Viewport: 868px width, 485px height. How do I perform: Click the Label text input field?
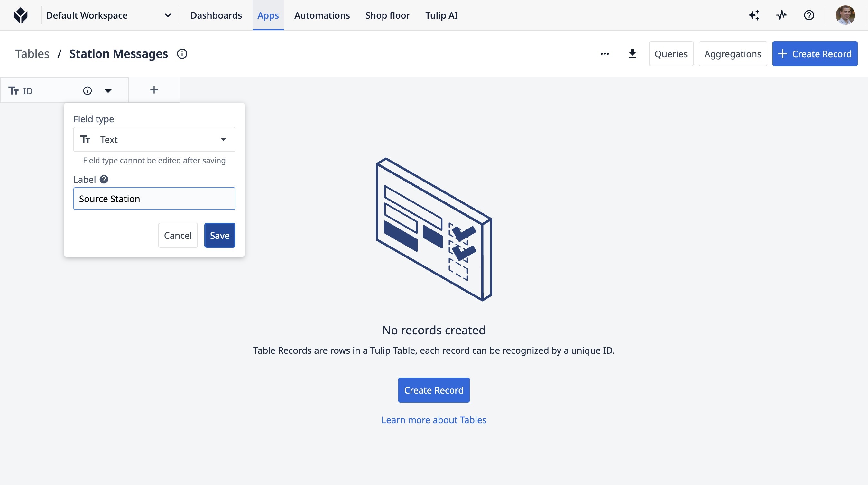point(154,199)
